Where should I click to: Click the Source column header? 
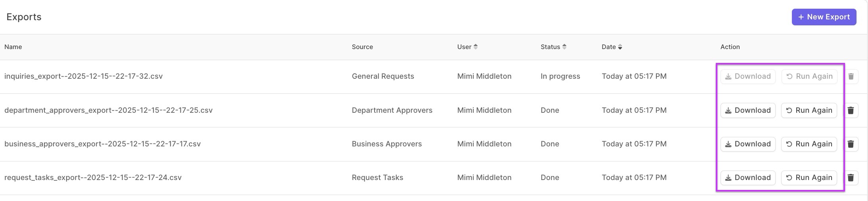[362, 47]
